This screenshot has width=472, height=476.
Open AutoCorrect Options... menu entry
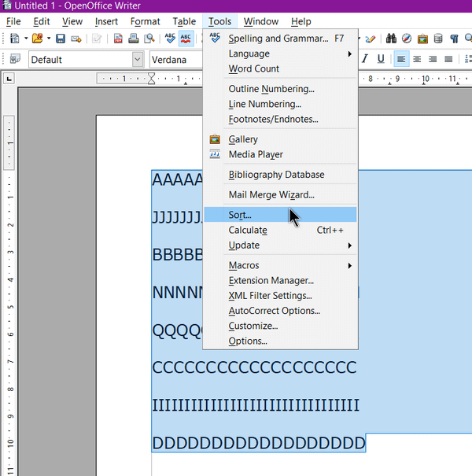tap(280, 311)
